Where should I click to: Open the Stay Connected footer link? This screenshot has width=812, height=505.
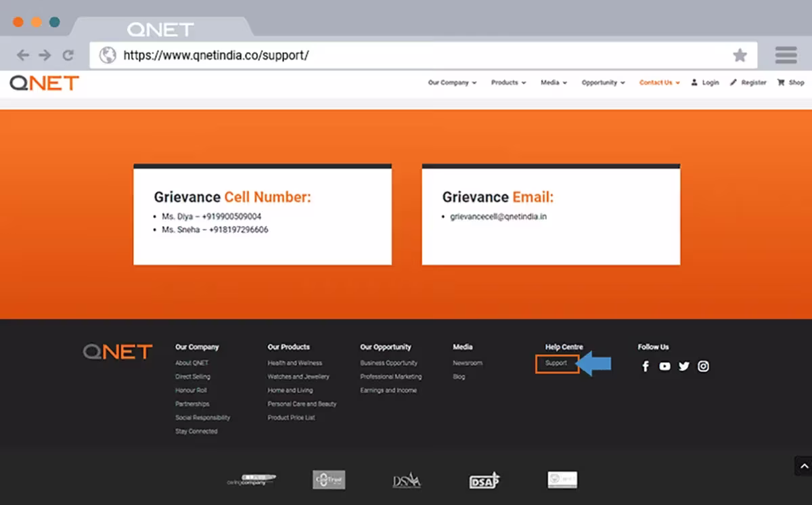pos(196,431)
